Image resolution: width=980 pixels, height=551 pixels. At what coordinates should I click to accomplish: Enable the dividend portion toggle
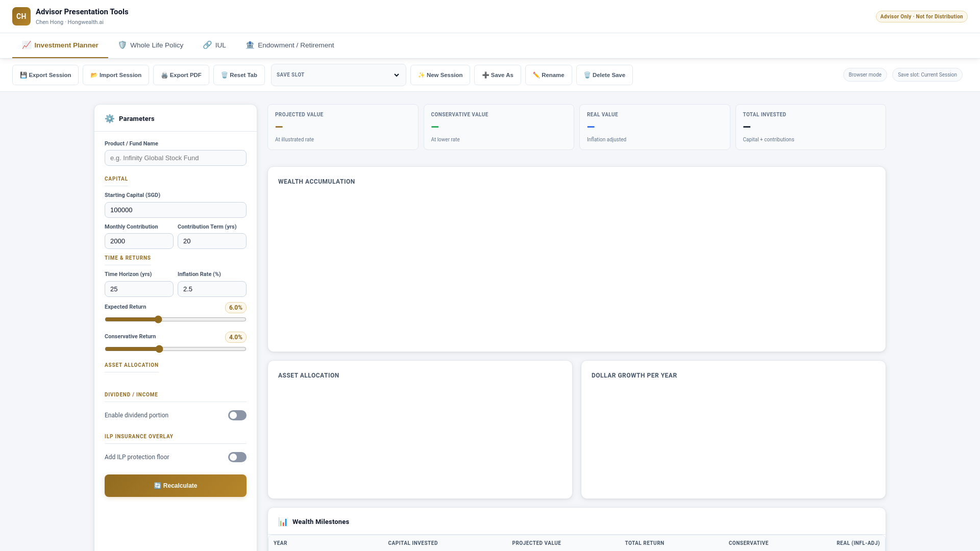click(x=237, y=415)
